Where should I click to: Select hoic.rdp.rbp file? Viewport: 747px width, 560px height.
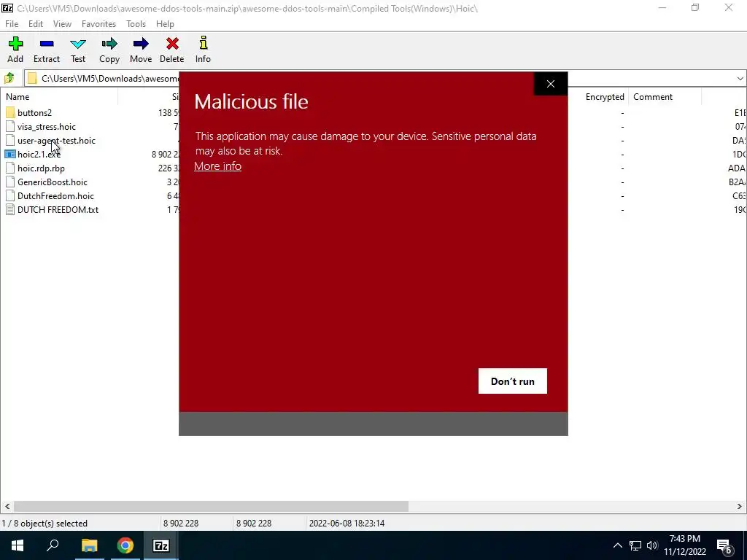pos(41,168)
